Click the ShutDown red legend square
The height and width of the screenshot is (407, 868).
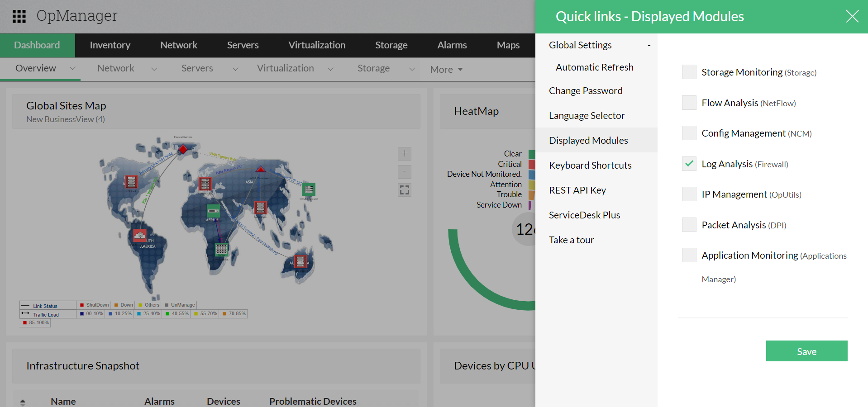click(x=82, y=305)
